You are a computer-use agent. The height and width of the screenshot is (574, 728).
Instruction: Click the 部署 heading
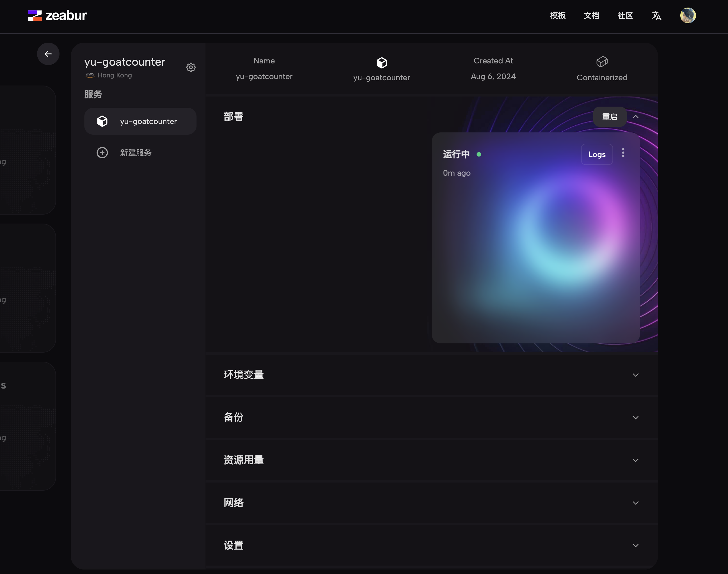tap(233, 117)
